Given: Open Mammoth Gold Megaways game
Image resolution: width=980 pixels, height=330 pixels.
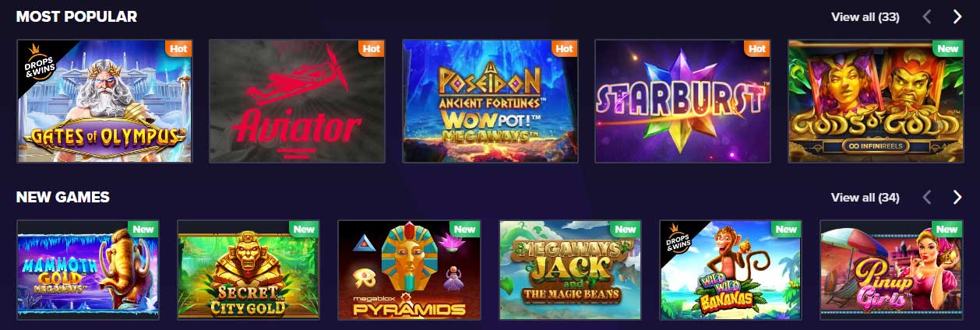Looking at the screenshot, I should point(88,270).
